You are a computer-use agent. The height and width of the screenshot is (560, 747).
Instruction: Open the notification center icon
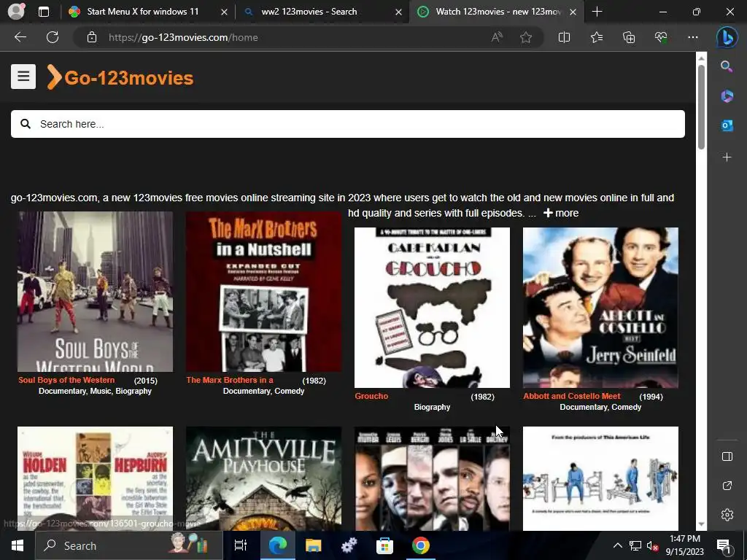724,545
